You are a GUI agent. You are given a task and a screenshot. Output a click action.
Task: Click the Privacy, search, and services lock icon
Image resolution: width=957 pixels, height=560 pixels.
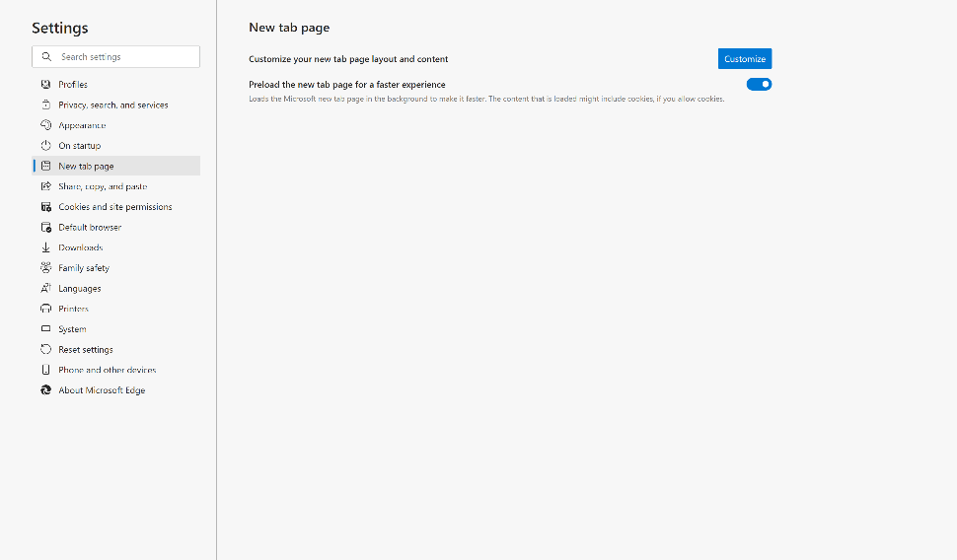point(45,105)
